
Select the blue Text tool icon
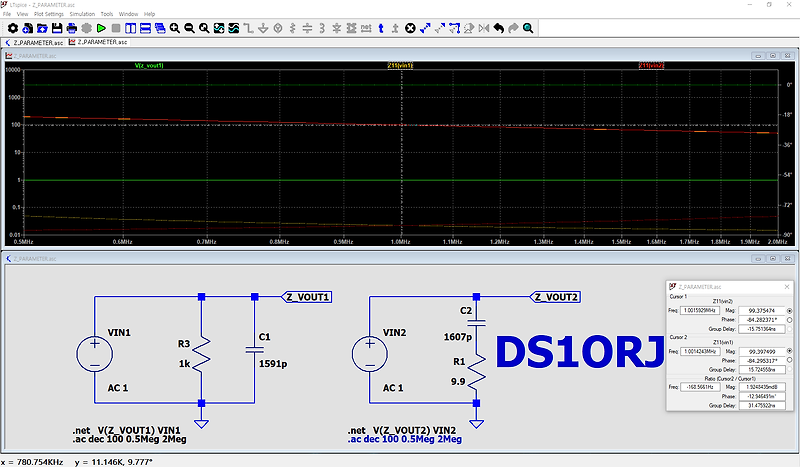381,29
